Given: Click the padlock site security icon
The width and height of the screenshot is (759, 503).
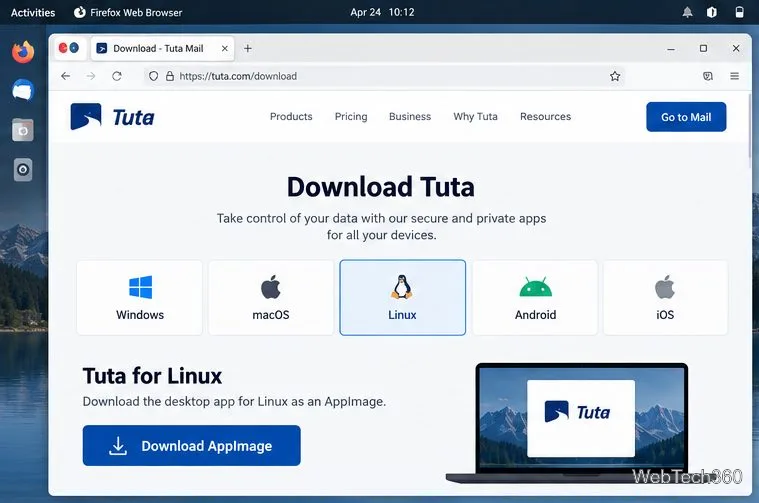Looking at the screenshot, I should 170,76.
